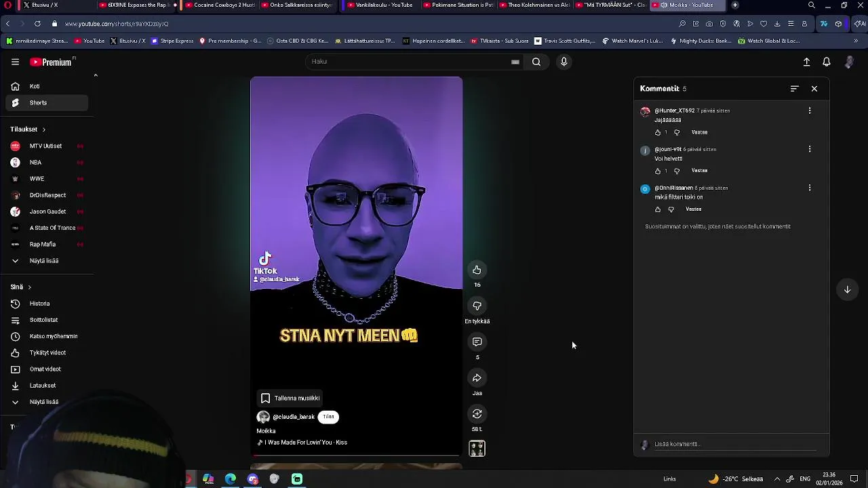
Task: Close the Kommentit panel
Action: [x=814, y=89]
